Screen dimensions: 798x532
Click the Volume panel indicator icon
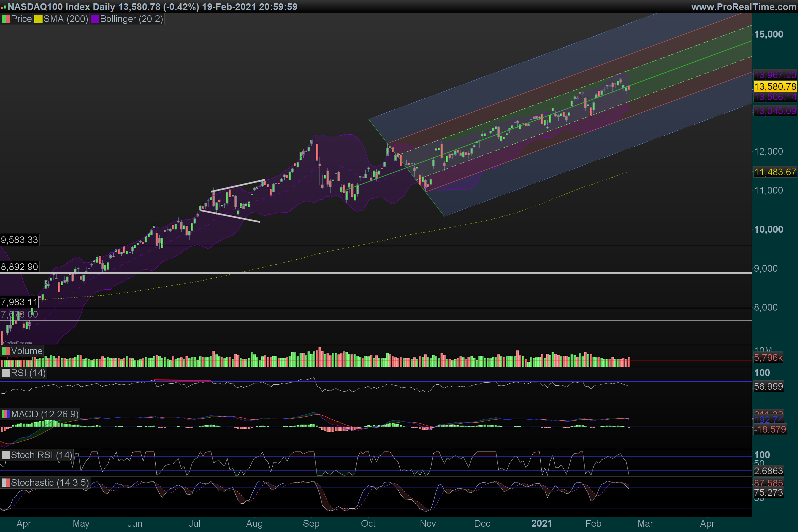(x=5, y=351)
